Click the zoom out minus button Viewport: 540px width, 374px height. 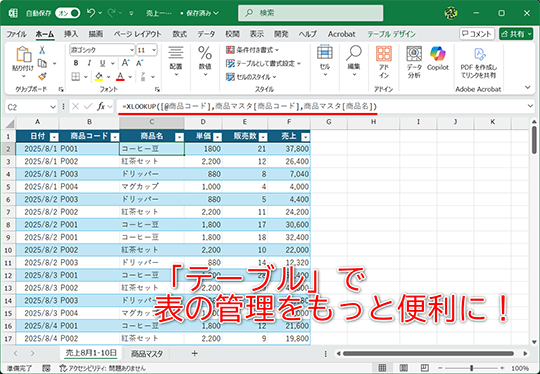click(440, 368)
